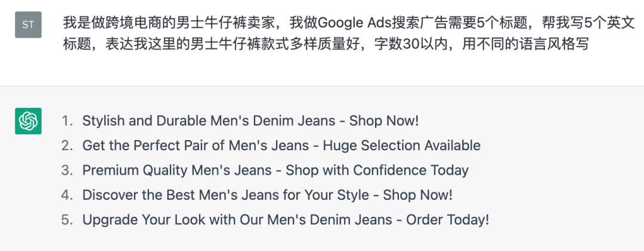Viewport: 644px width, 251px height.
Task: Click list number 3 marker
Action: coord(67,171)
